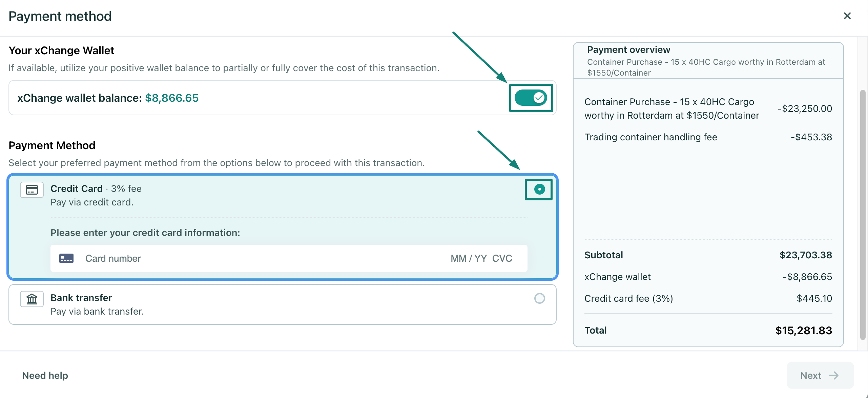Click the Payment overview heading
Screen dimensions: 868x398
click(x=628, y=50)
